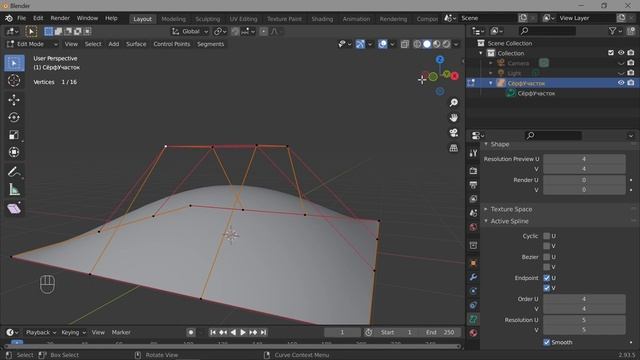The width and height of the screenshot is (640, 360).
Task: Open the Material properties tab
Action: [473, 333]
